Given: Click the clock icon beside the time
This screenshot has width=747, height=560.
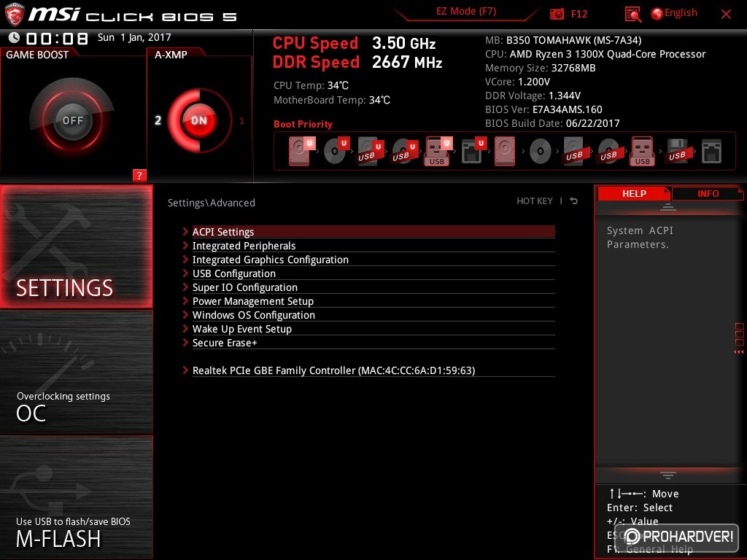Looking at the screenshot, I should click(15, 38).
